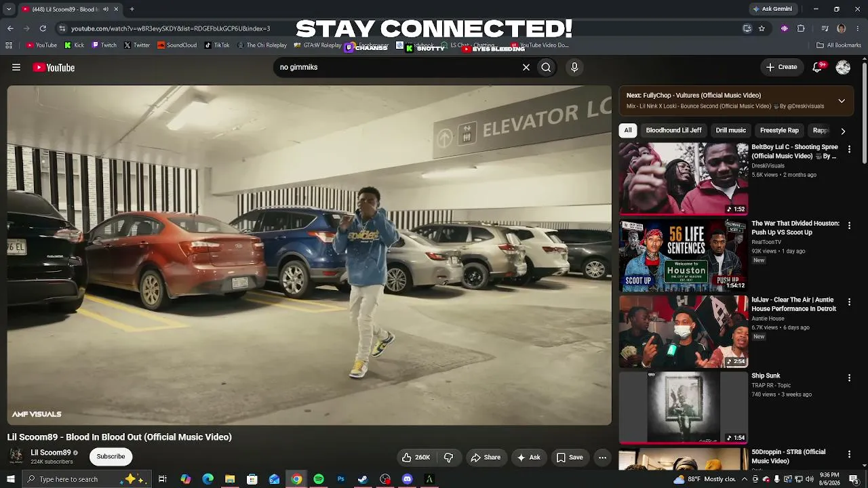The image size is (868, 488).
Task: Close the Lil Scoom89 browser tab
Action: pos(116,9)
